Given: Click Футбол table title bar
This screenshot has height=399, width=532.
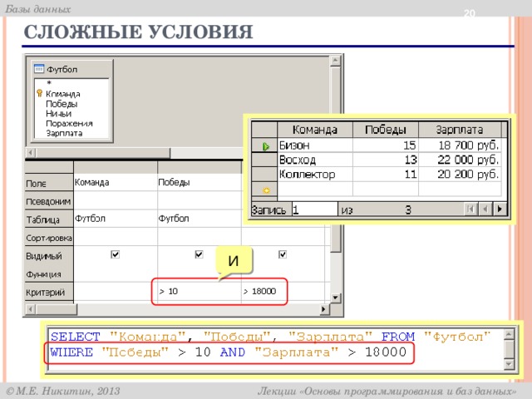Looking at the screenshot, I should pyautogui.click(x=72, y=69).
